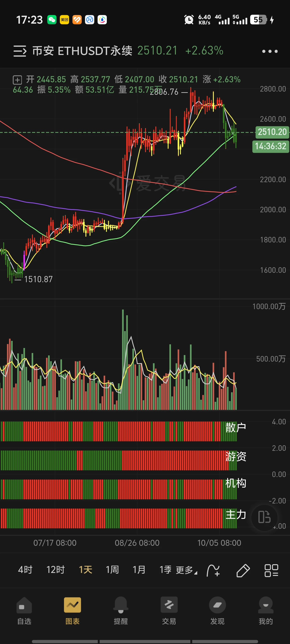Tap the 币安 ETHUSDT永续 symbol title

82,51
